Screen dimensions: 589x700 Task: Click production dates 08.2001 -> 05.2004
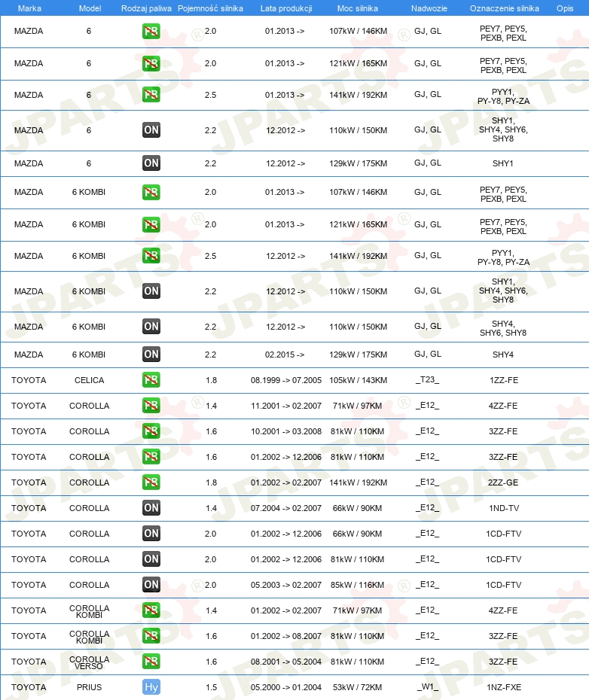coord(286,662)
